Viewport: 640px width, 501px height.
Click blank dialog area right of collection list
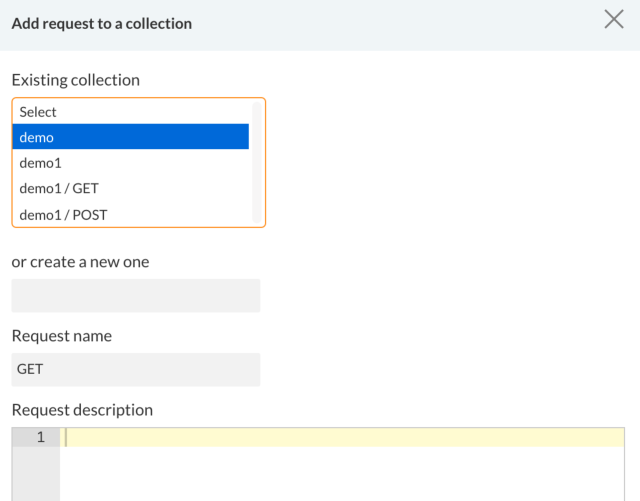click(450, 162)
